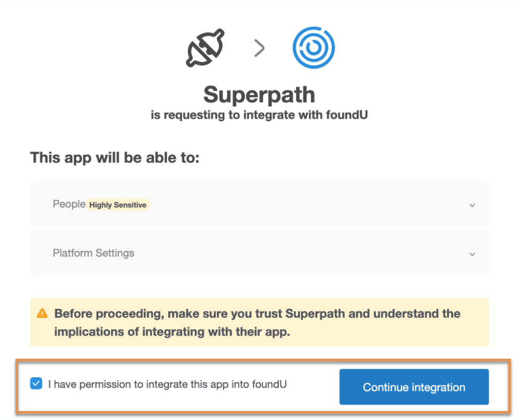This screenshot has width=519, height=420.
Task: Click the People label text
Action: point(69,204)
